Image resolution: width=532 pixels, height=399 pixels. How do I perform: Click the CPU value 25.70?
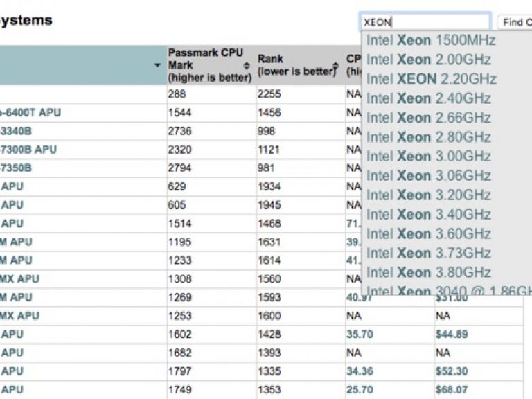pos(360,390)
